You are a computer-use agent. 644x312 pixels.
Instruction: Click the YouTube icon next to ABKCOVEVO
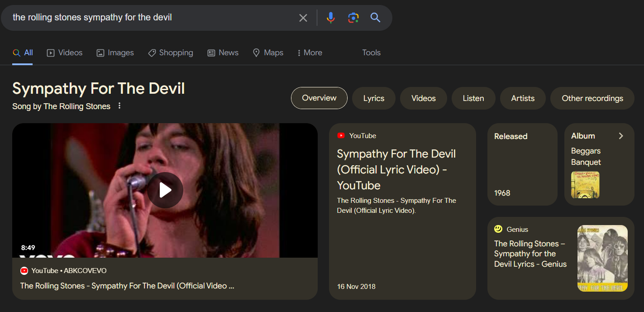click(x=24, y=271)
